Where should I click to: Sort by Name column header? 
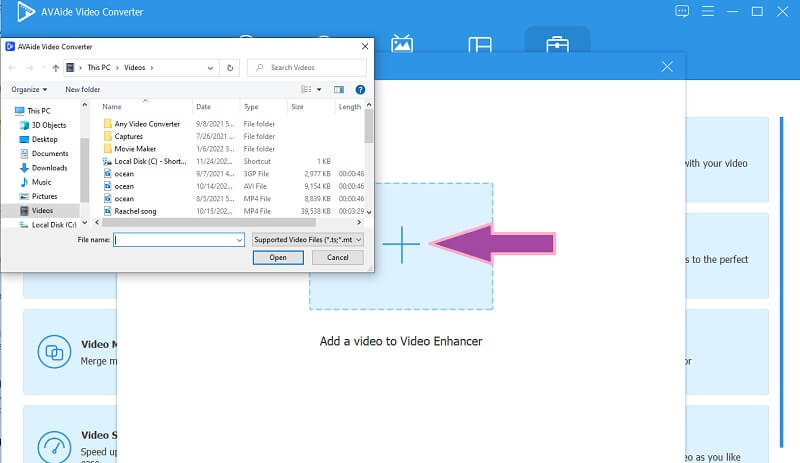coord(112,107)
